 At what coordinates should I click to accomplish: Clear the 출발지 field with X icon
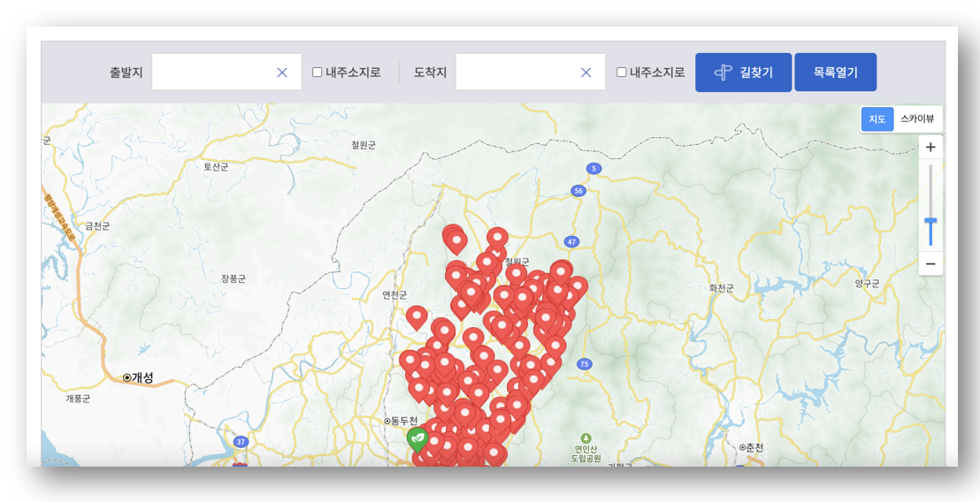[282, 72]
